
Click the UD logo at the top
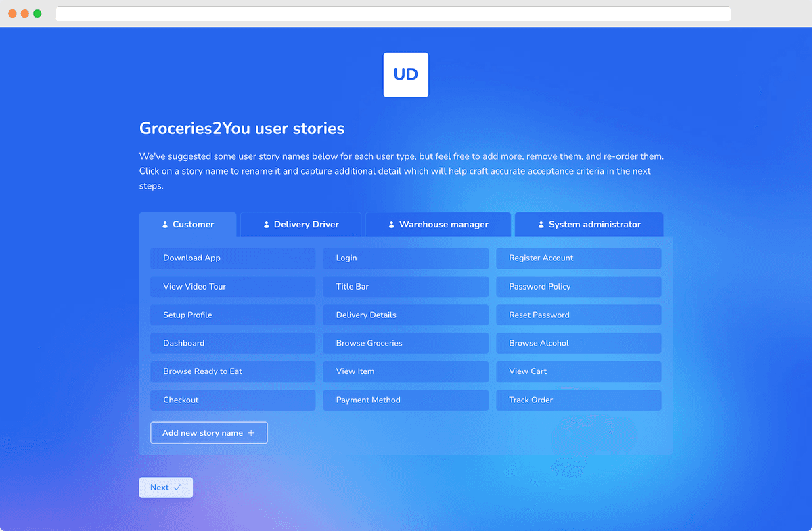click(405, 74)
